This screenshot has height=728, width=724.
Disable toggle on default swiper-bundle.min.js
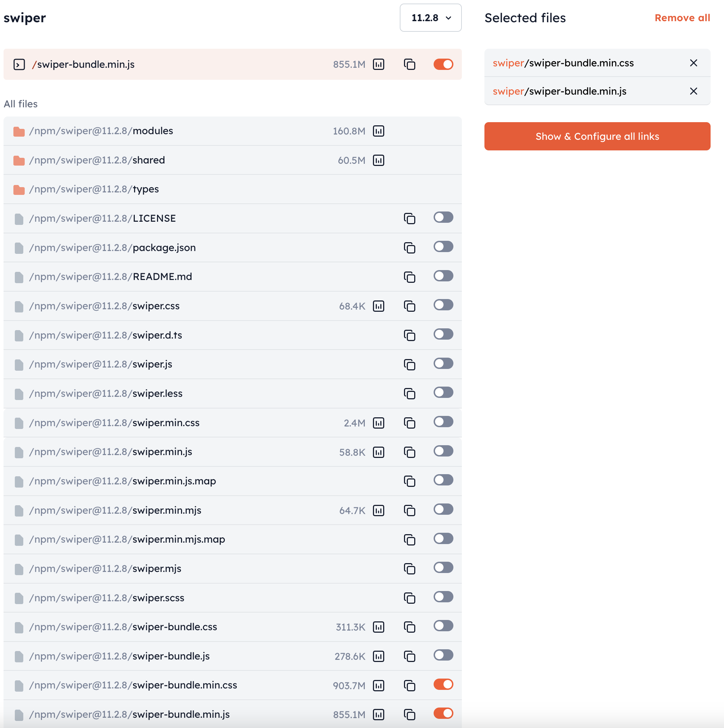tap(443, 65)
